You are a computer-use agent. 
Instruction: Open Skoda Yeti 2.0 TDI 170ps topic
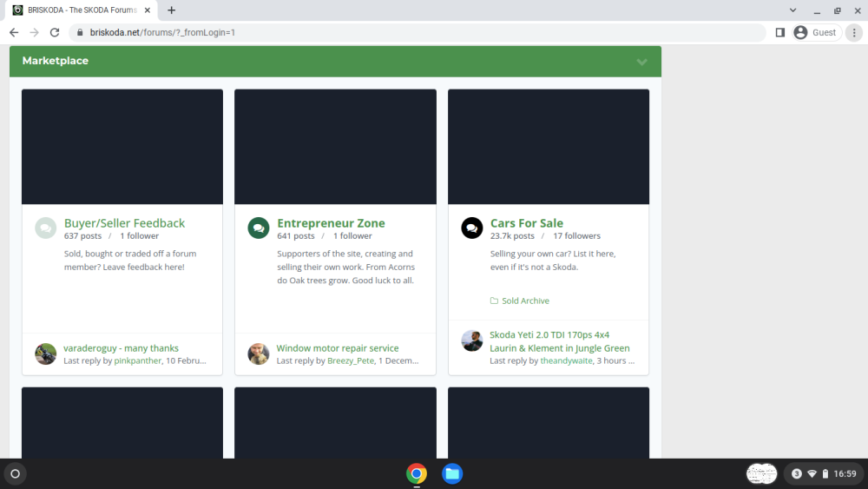coord(560,341)
